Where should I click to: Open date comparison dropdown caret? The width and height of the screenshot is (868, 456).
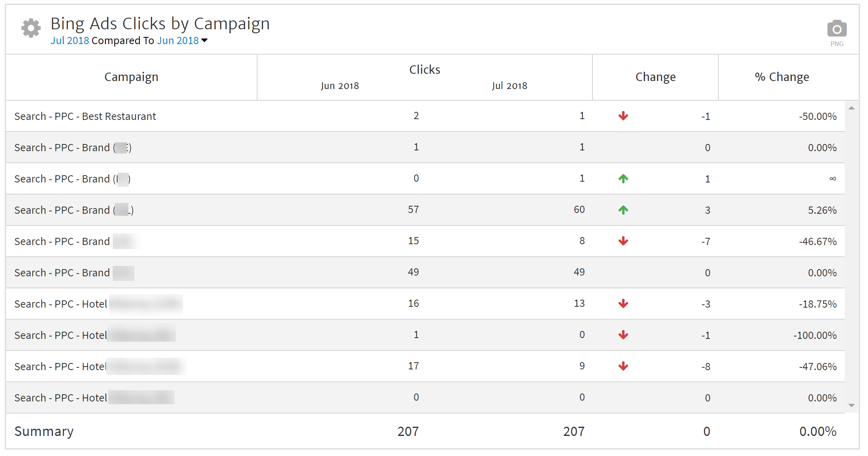[205, 41]
